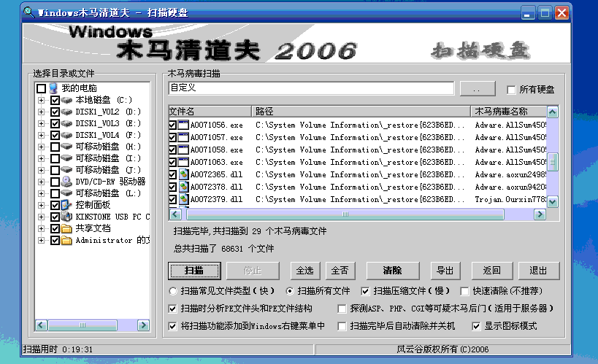Click directory tree scroll-right arrow

pos(143,325)
